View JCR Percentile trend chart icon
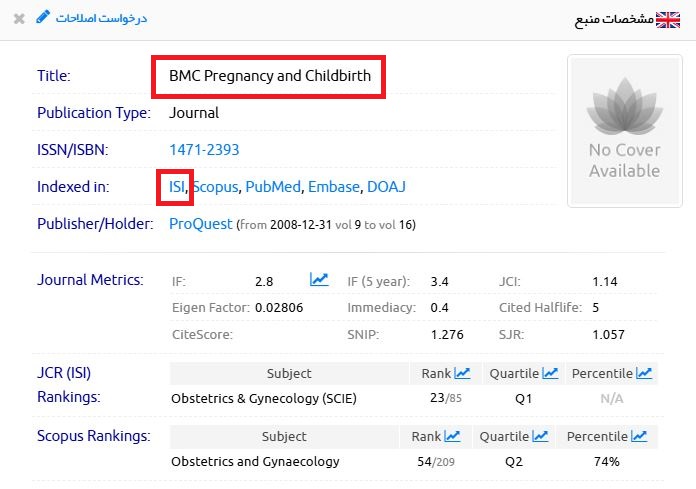This screenshot has height=489, width=696. 644,373
